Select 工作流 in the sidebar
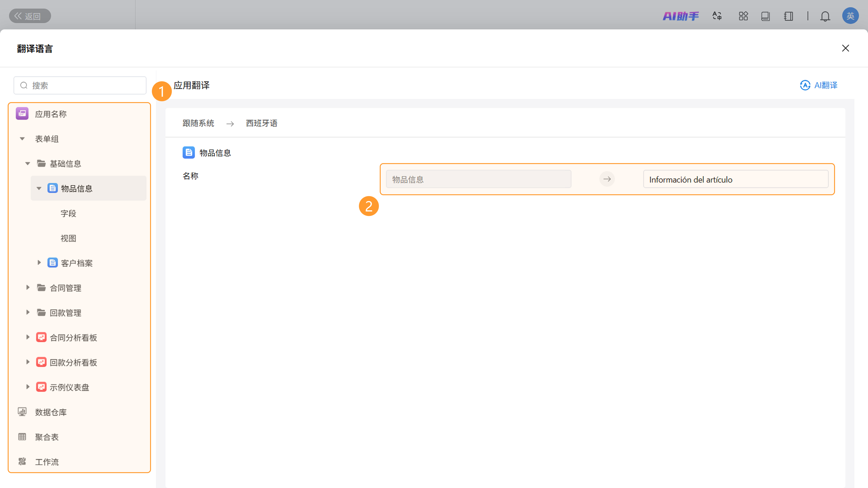 click(47, 462)
